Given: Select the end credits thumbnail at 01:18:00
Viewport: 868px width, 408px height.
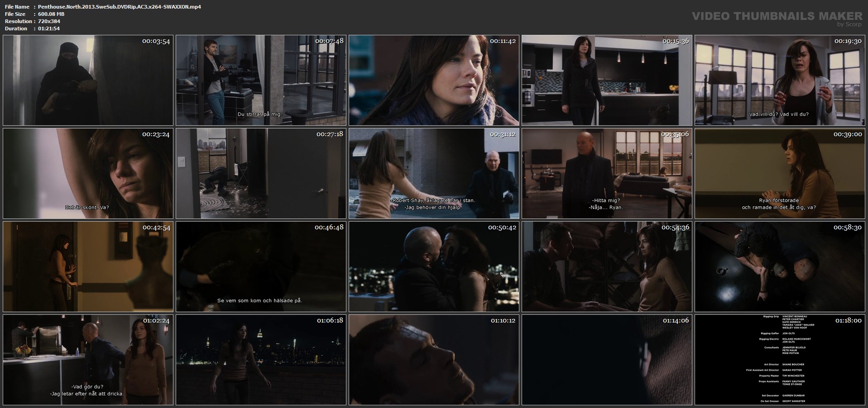Looking at the screenshot, I should (x=780, y=360).
